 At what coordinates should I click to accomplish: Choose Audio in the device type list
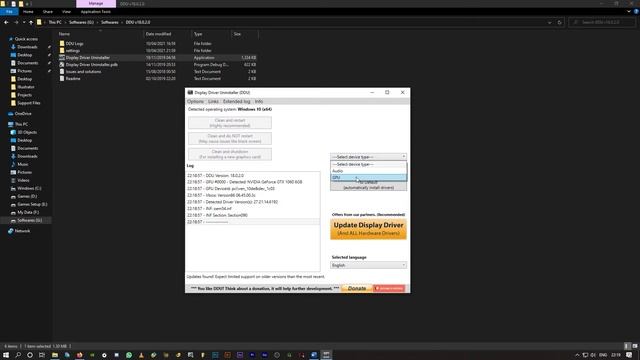tap(369, 171)
